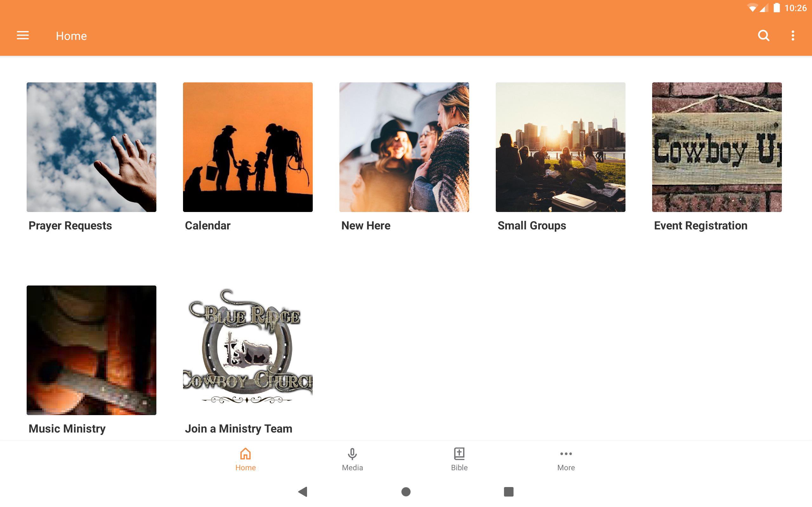Screen dimensions: 812x507
Task: Click the Join a Ministry Team label
Action: 239,428
